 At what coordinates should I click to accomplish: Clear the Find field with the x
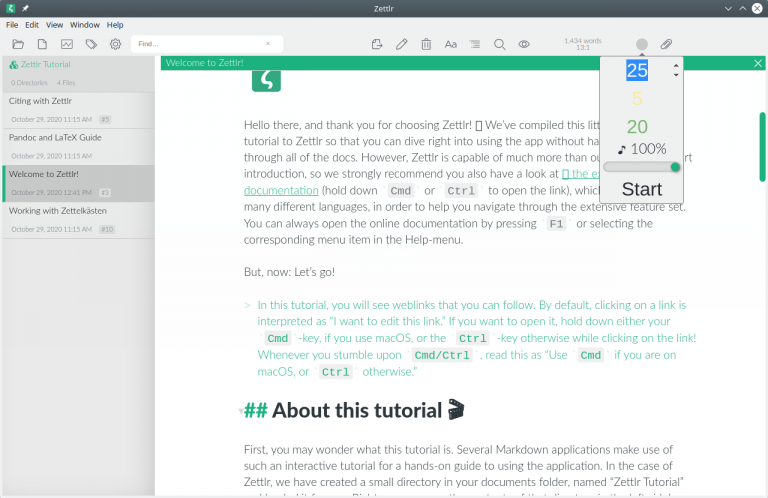[x=268, y=44]
